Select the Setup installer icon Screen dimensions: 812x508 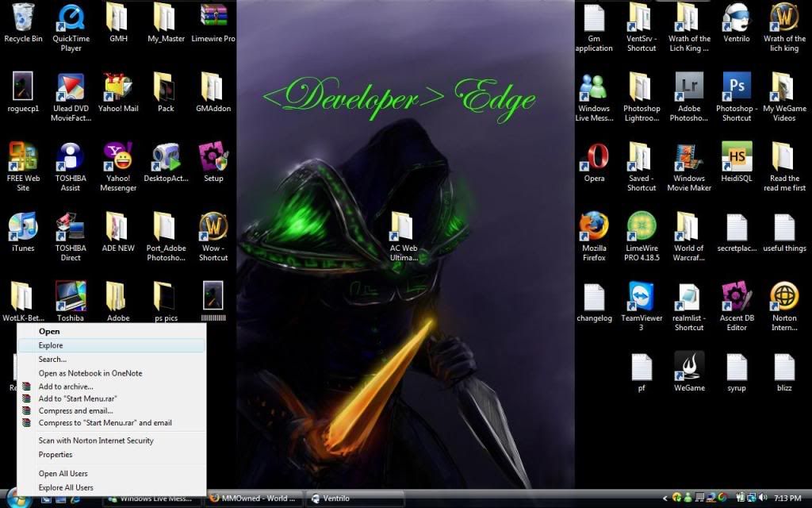(x=213, y=156)
